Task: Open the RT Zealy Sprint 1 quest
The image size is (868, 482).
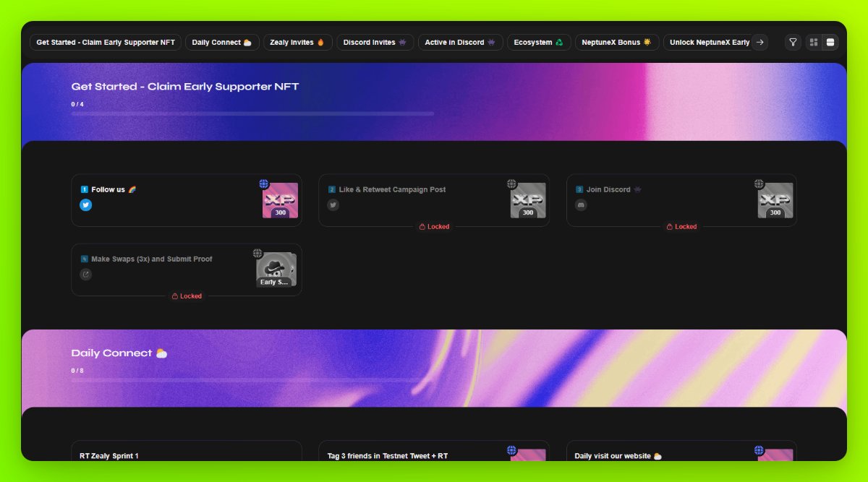Action: tap(187, 451)
